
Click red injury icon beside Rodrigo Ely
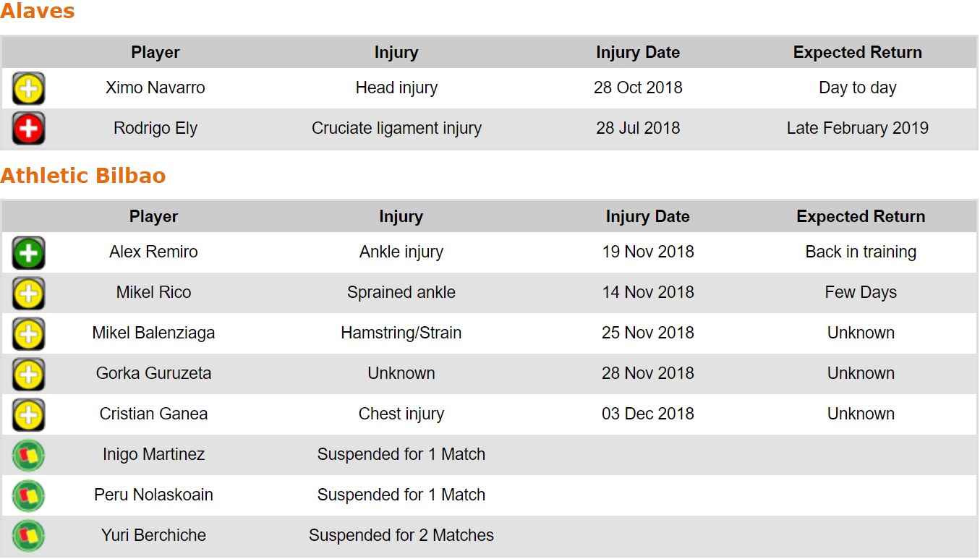coord(28,129)
